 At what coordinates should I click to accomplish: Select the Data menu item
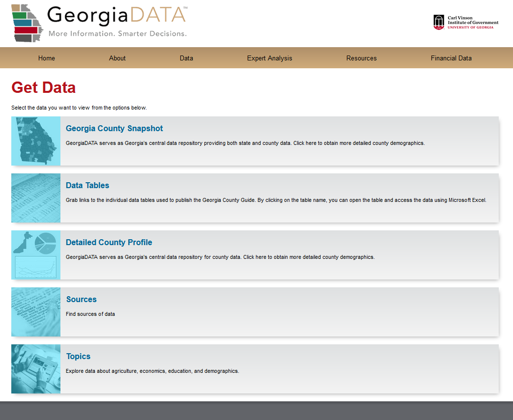coord(186,58)
